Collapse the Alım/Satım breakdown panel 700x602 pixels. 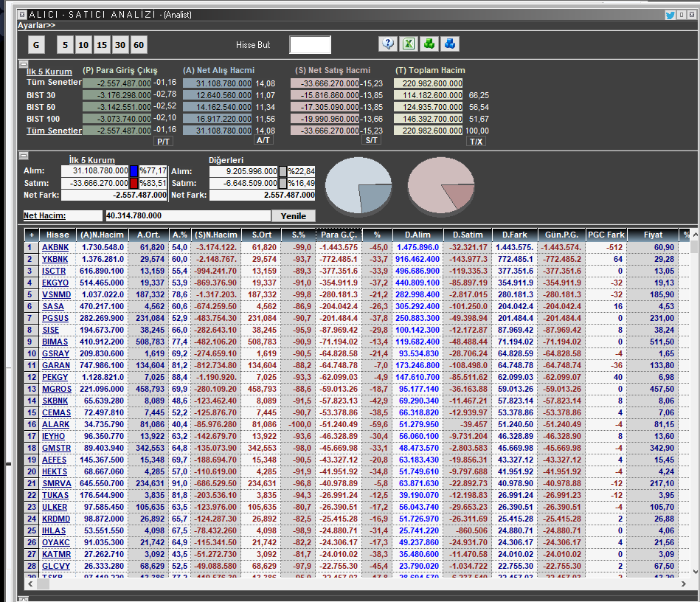pos(24,156)
